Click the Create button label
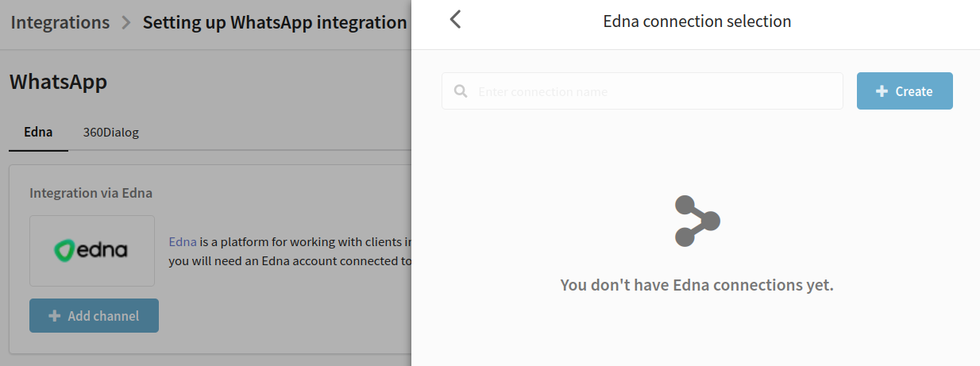 (x=914, y=91)
